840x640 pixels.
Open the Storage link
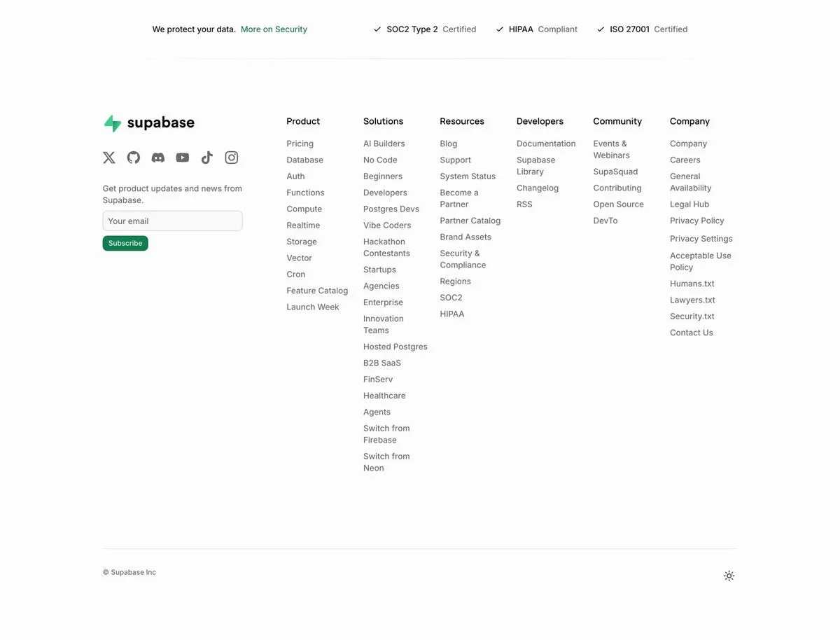coord(302,242)
